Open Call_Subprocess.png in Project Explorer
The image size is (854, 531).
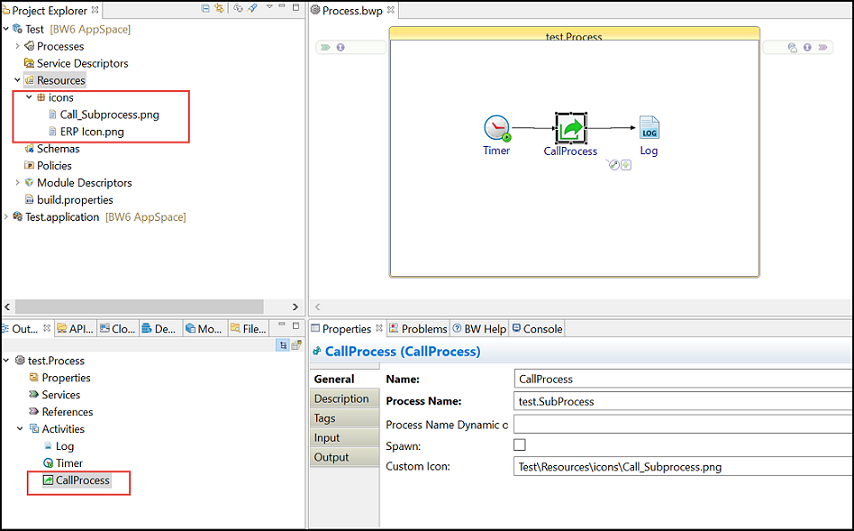[x=109, y=114]
